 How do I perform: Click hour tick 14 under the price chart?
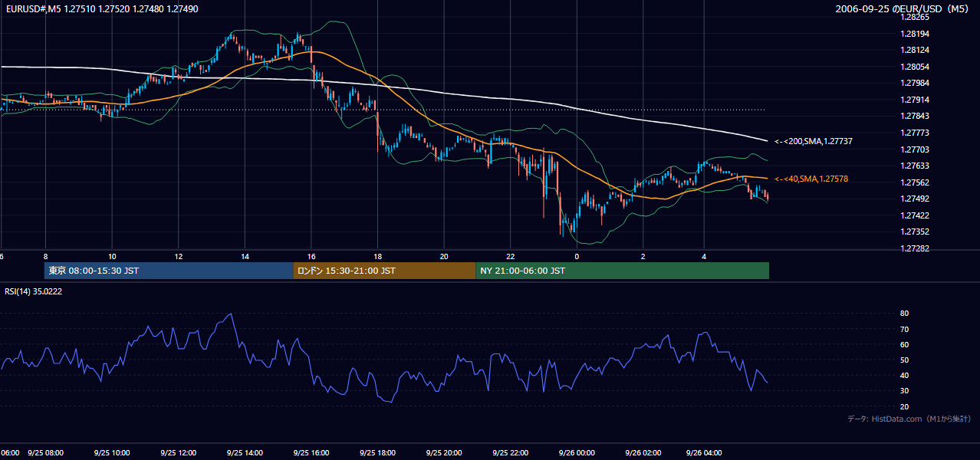point(245,256)
